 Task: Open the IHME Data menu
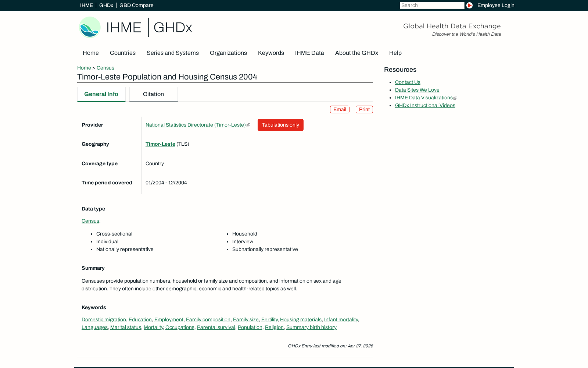[309, 53]
